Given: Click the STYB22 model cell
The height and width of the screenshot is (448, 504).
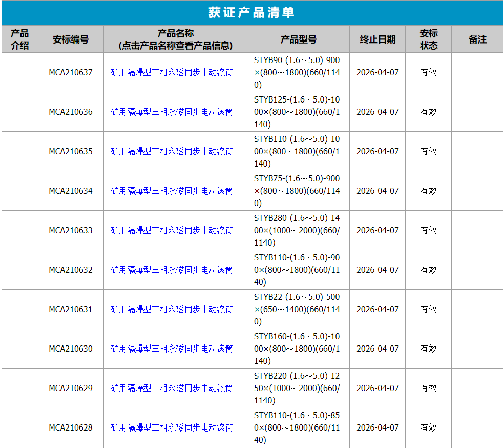Looking at the screenshot, I should tap(298, 309).
